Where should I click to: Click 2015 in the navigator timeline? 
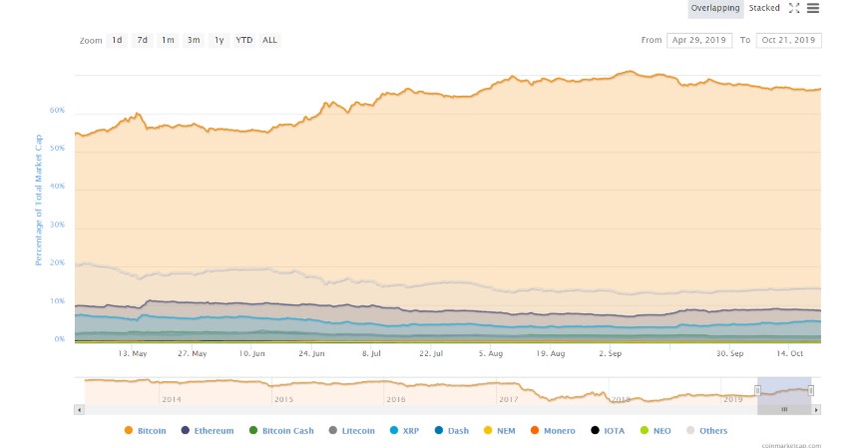(284, 399)
